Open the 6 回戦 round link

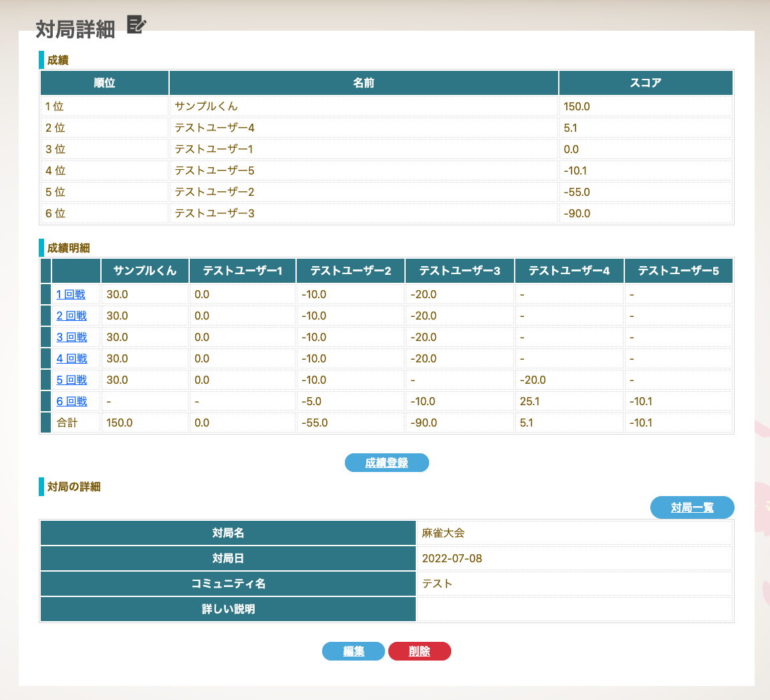pos(72,401)
